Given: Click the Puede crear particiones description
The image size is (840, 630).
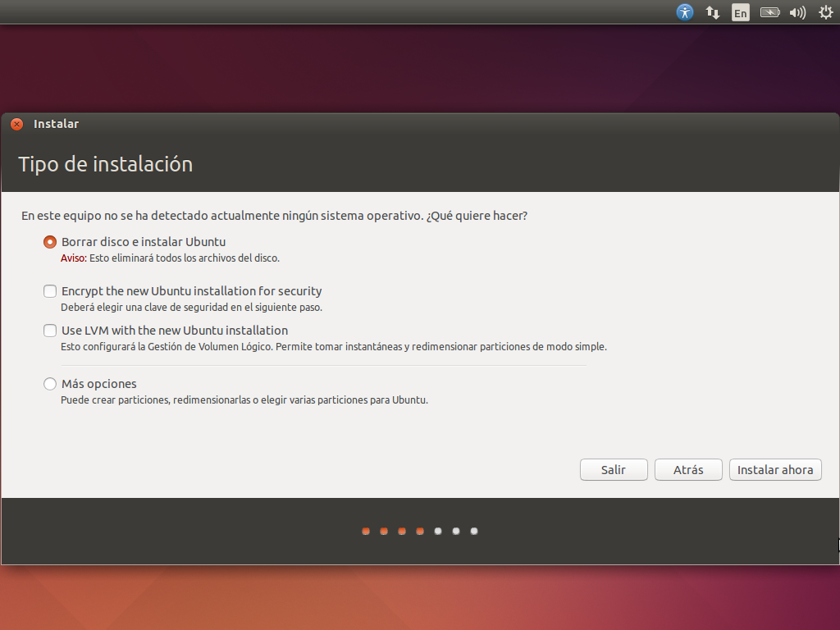Looking at the screenshot, I should click(244, 400).
